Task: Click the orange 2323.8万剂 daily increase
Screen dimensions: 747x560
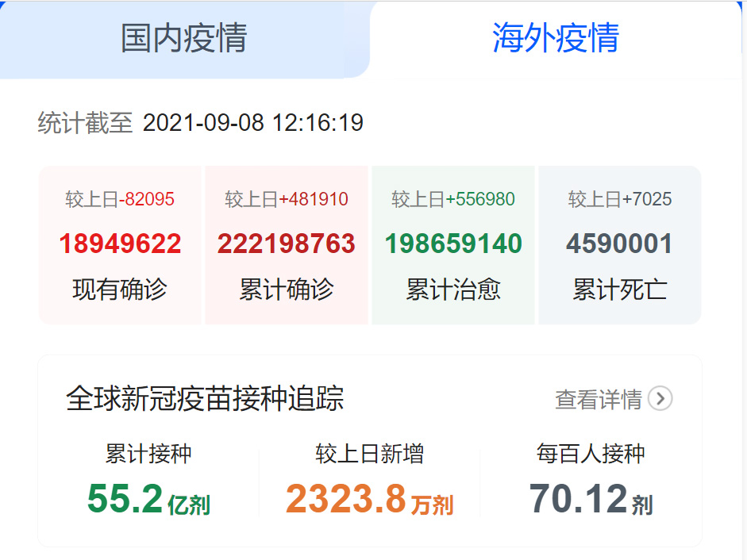Action: 369,500
